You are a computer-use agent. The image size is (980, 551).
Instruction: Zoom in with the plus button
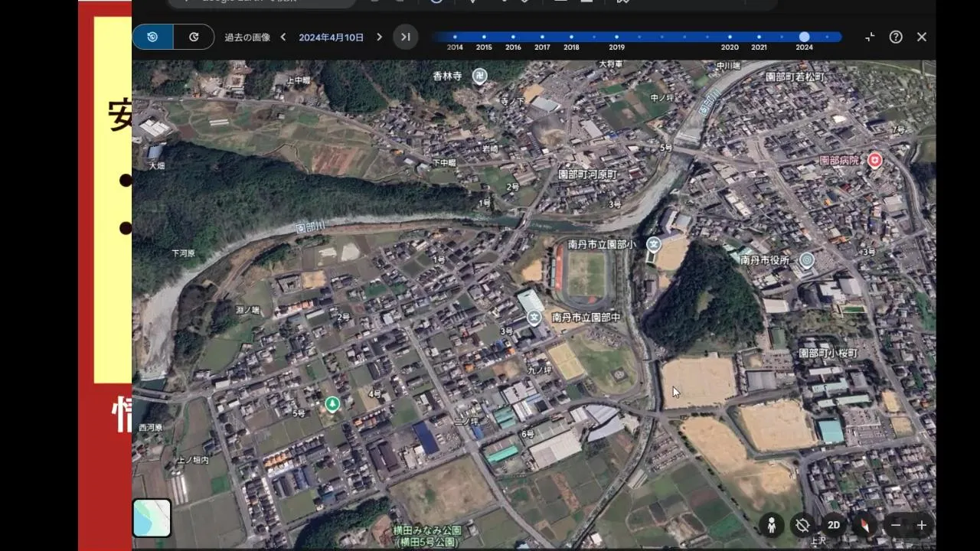tap(922, 525)
